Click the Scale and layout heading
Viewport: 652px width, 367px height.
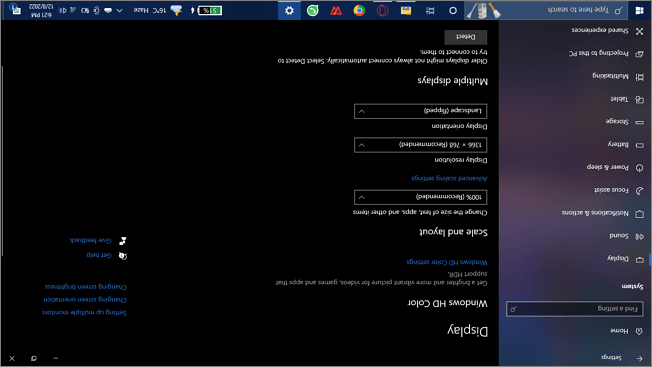[x=453, y=232]
